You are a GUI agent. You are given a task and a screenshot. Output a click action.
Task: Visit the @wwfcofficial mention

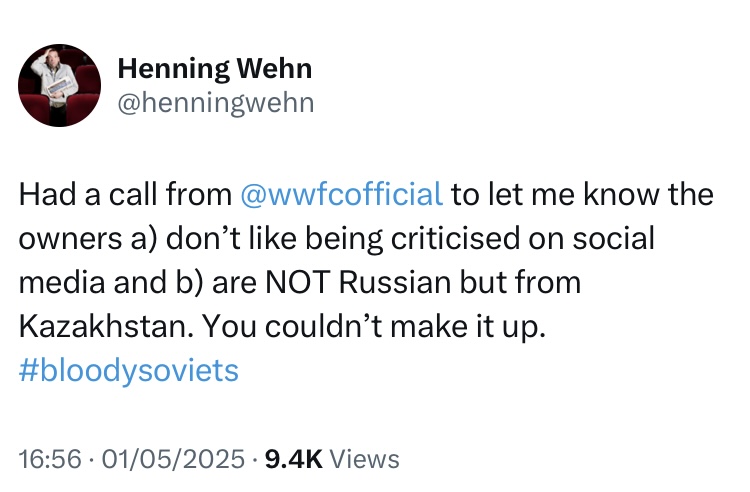[x=342, y=194]
